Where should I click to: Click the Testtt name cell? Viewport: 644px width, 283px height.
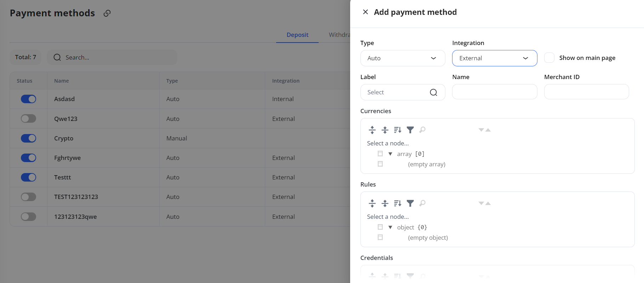tap(103, 177)
